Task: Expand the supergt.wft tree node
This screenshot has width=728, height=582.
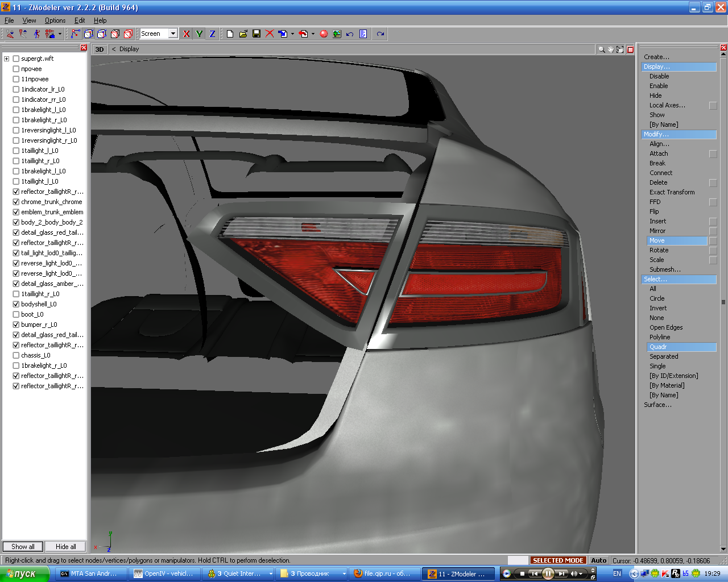Action: (x=6, y=59)
